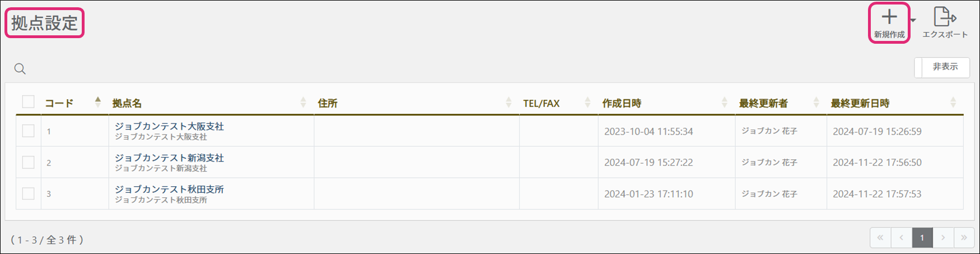Sort by 住所 column arrow icon
980x254 pixels.
point(508,102)
